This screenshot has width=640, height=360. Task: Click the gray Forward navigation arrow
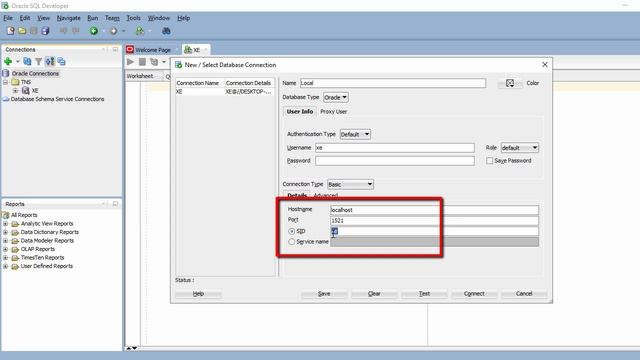(114, 31)
